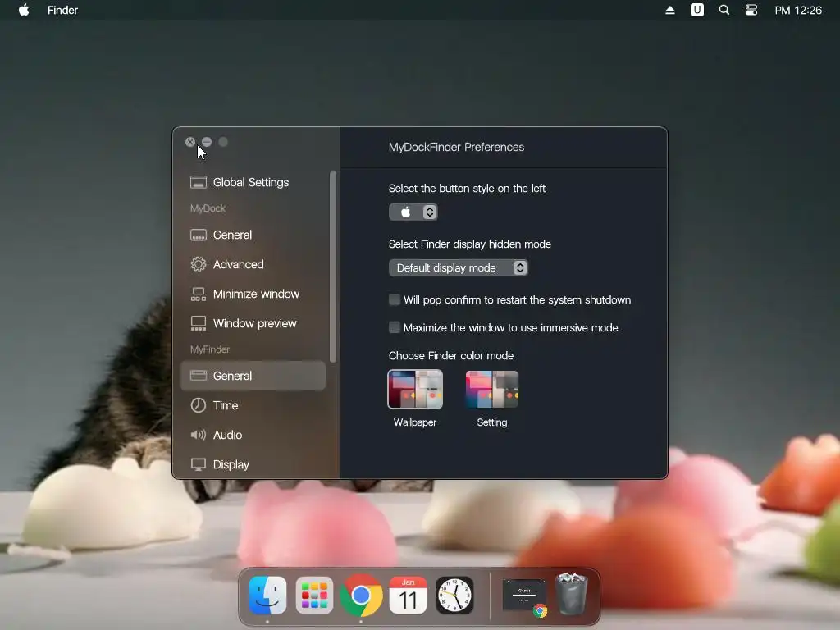Open Launchpad from the dock

tap(314, 596)
